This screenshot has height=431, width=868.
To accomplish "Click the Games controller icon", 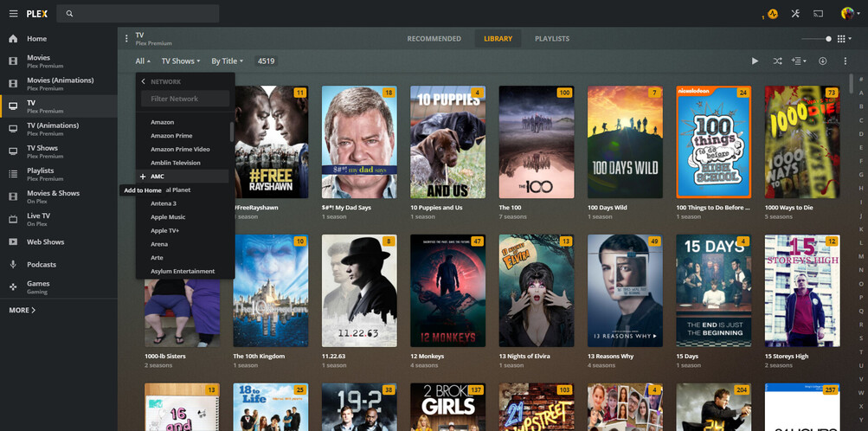I will pos(13,287).
